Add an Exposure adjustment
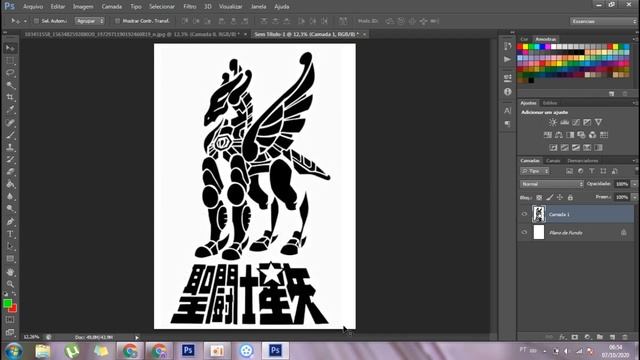The height and width of the screenshot is (360, 640). click(x=587, y=122)
